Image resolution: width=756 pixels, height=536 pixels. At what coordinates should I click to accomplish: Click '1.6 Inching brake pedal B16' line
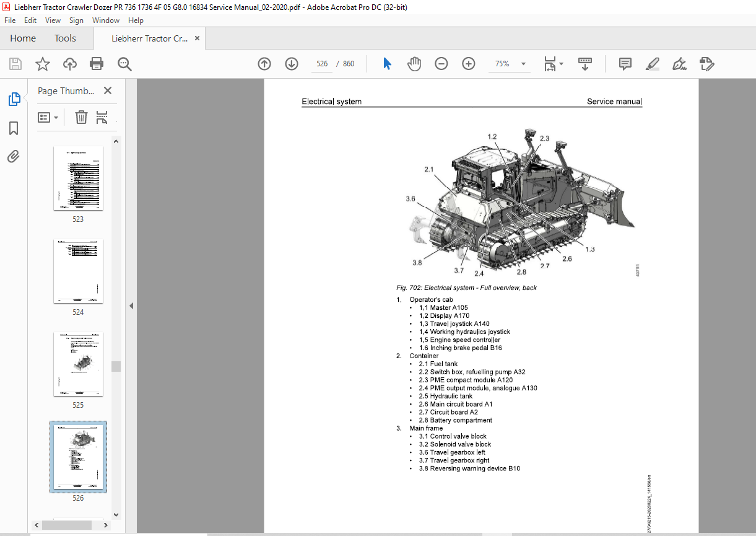point(460,348)
